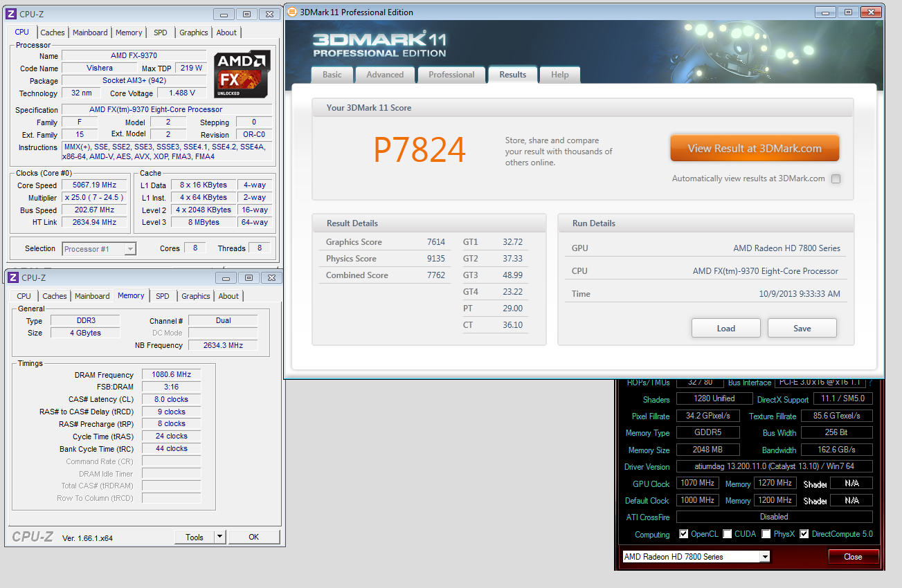
Task: Open Graphics tab in upper CPU-Z window
Action: click(x=193, y=33)
